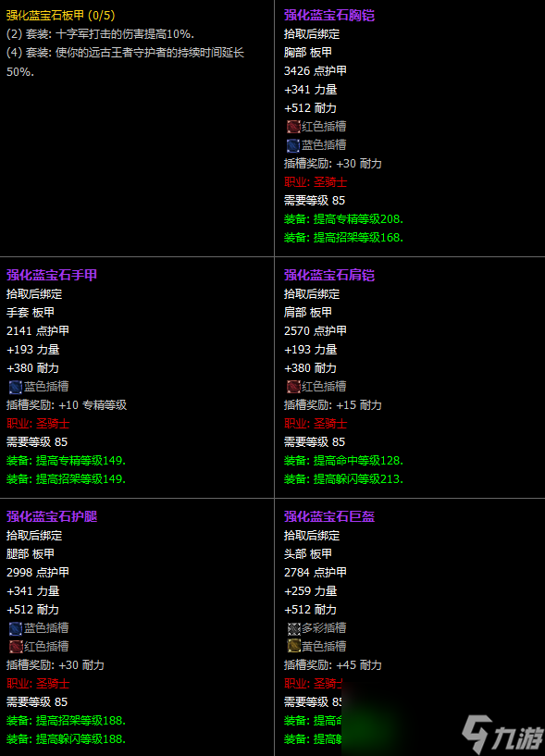Viewport: 545px width, 756px height.
Task: Click +193 力量 on the shoulders
Action: 310,350
